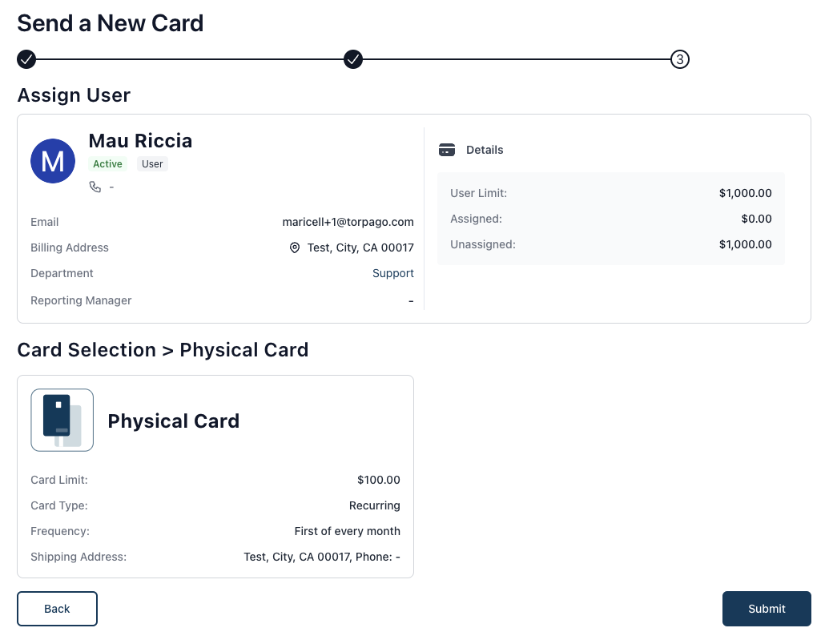Click the Physical Card illustration icon

(x=62, y=420)
